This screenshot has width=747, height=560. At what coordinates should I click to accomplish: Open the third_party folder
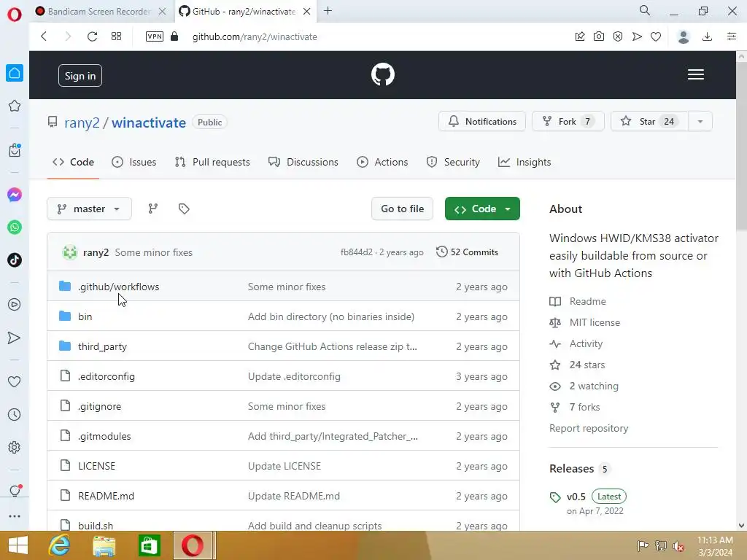[x=102, y=346]
